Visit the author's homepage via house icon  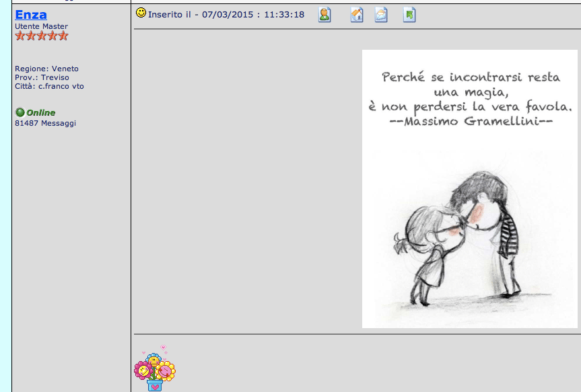tap(357, 15)
